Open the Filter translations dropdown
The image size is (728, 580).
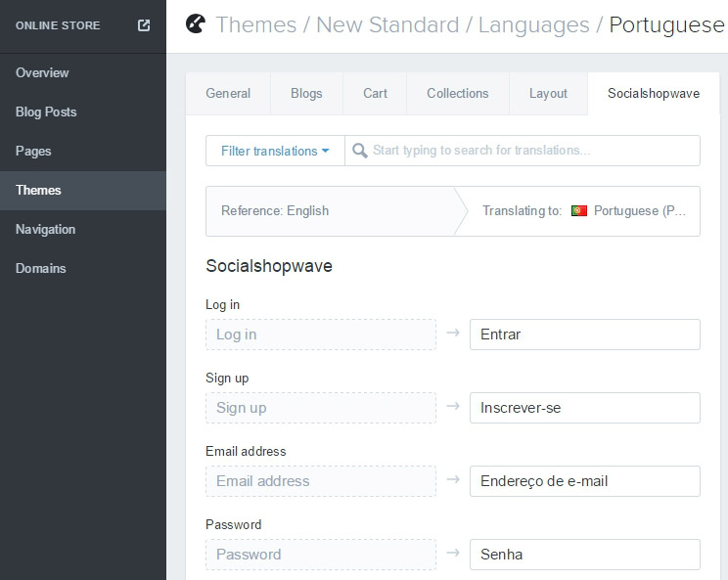(x=275, y=151)
